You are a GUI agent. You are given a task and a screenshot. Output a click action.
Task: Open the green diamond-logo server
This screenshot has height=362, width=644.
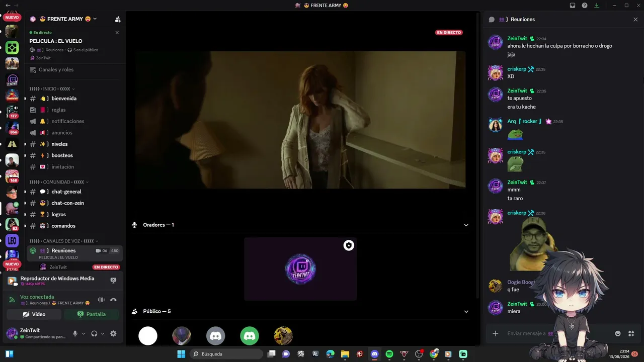(12, 48)
